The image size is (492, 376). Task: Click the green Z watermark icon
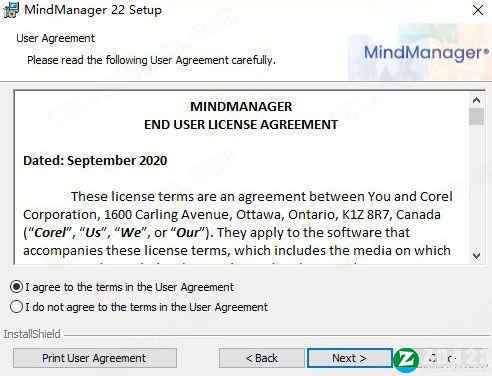406,360
